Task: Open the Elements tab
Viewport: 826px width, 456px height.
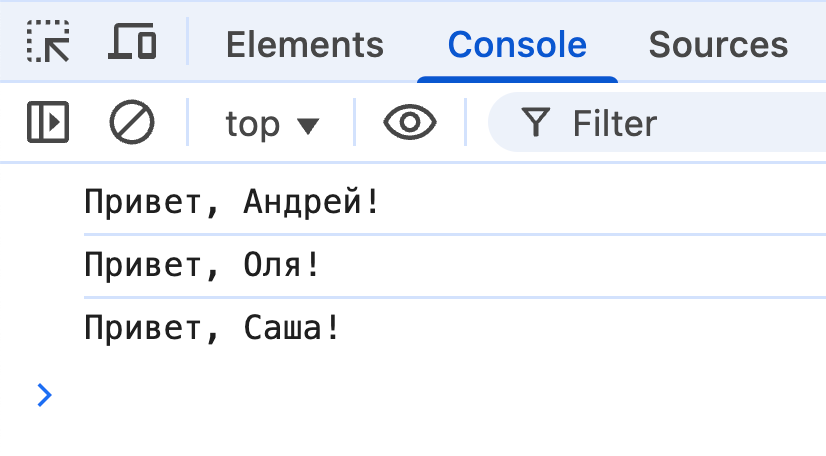Action: coord(304,44)
